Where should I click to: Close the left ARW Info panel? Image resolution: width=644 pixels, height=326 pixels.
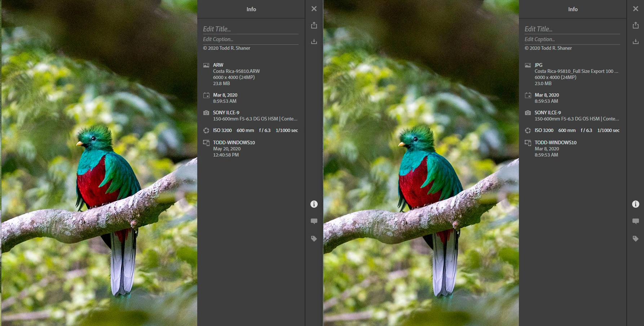tap(314, 9)
